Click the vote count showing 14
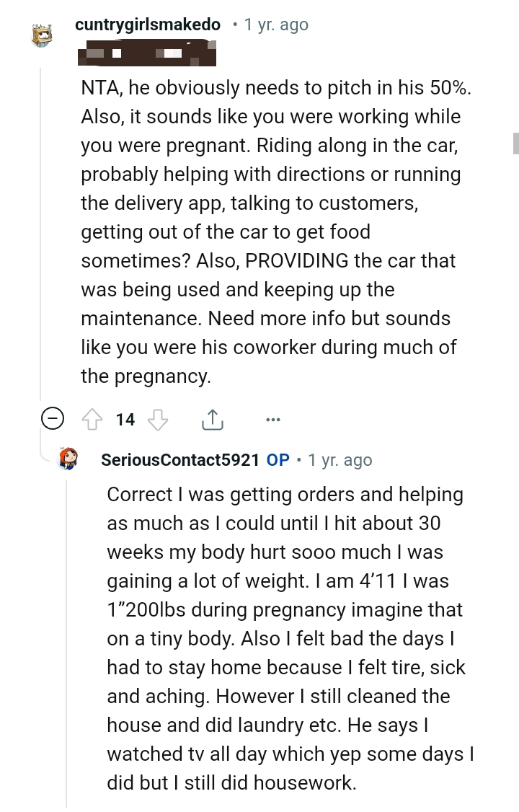 (125, 418)
